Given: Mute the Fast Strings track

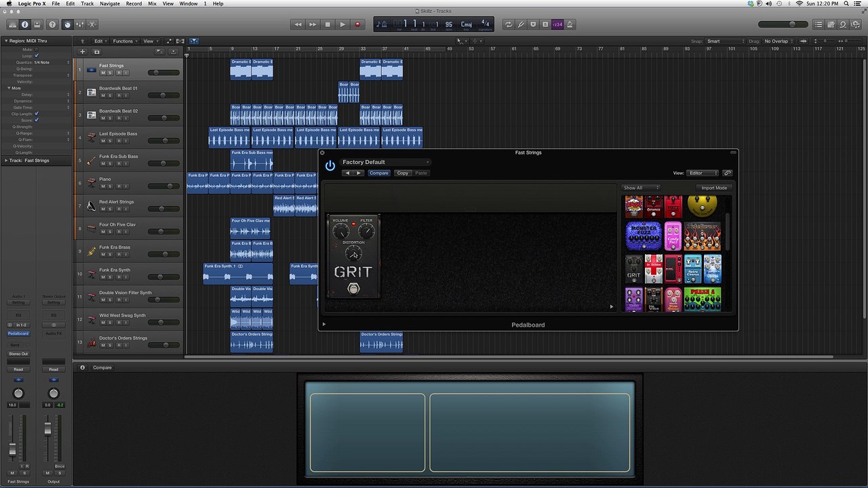Looking at the screenshot, I should tap(103, 73).
